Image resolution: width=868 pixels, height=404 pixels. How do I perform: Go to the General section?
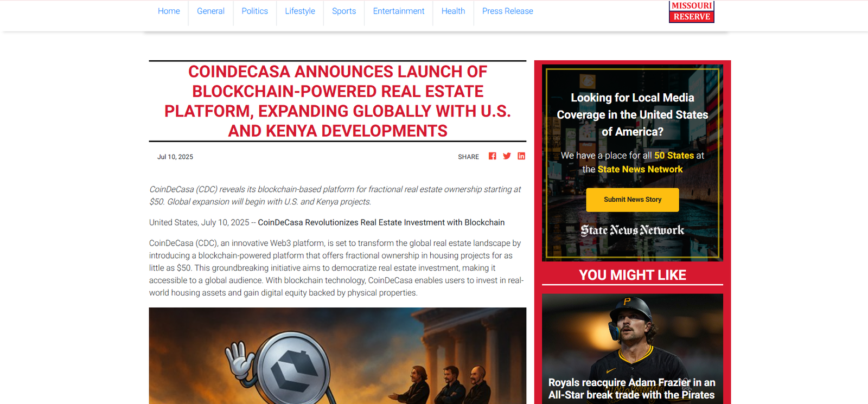point(210,11)
